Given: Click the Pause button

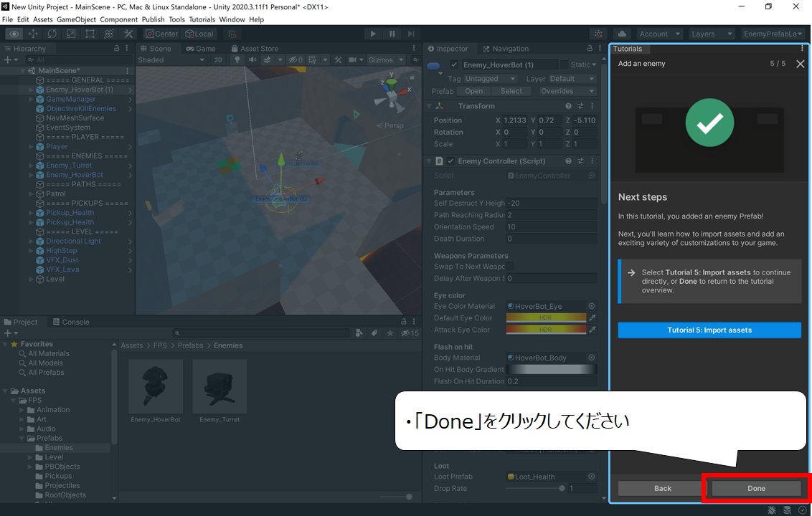Looking at the screenshot, I should point(392,34).
